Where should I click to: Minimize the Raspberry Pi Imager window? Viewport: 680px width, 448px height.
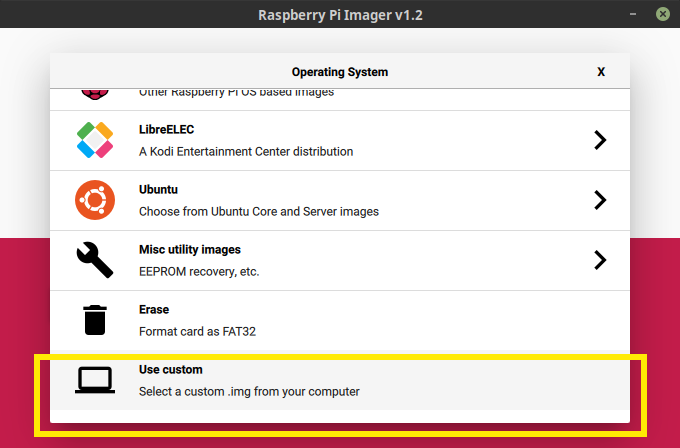coord(633,14)
